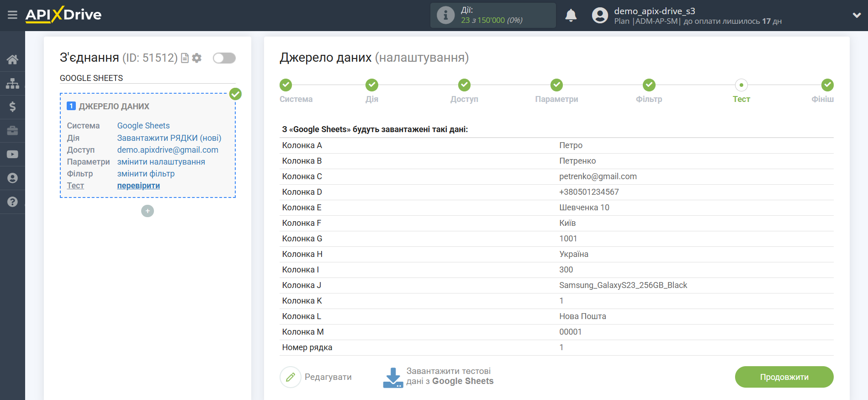Open the help question-mark sidebar icon
Viewport: 868px width, 400px height.
pyautogui.click(x=12, y=202)
